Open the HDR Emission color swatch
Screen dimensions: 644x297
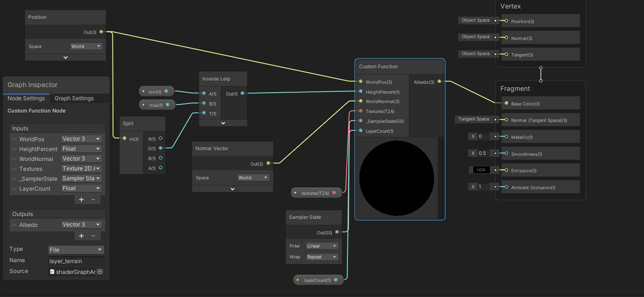[481, 170]
